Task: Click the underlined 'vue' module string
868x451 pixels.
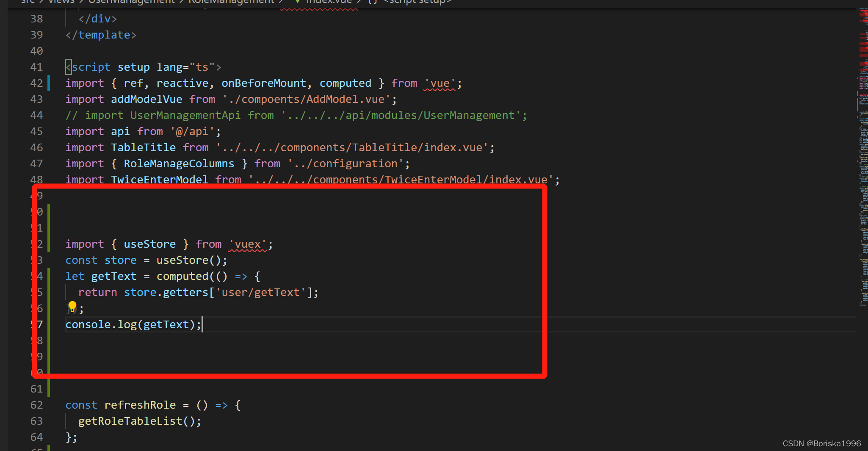Action: click(440, 83)
